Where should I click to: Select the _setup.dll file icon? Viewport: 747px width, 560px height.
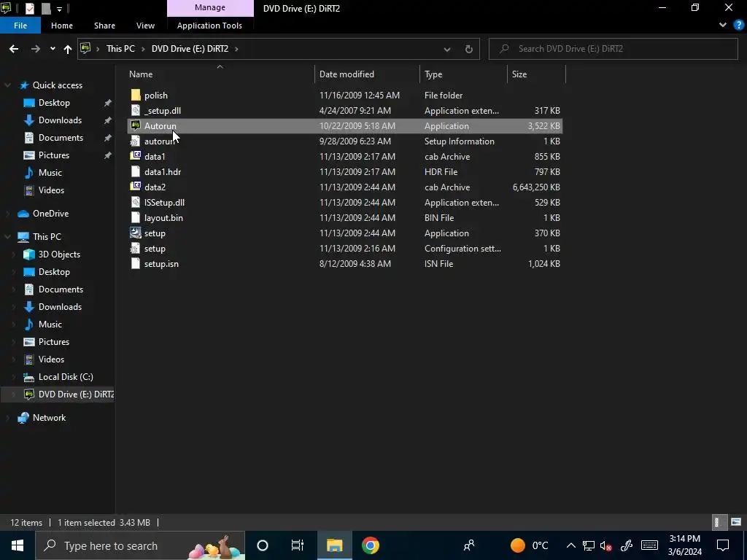pyautogui.click(x=136, y=111)
